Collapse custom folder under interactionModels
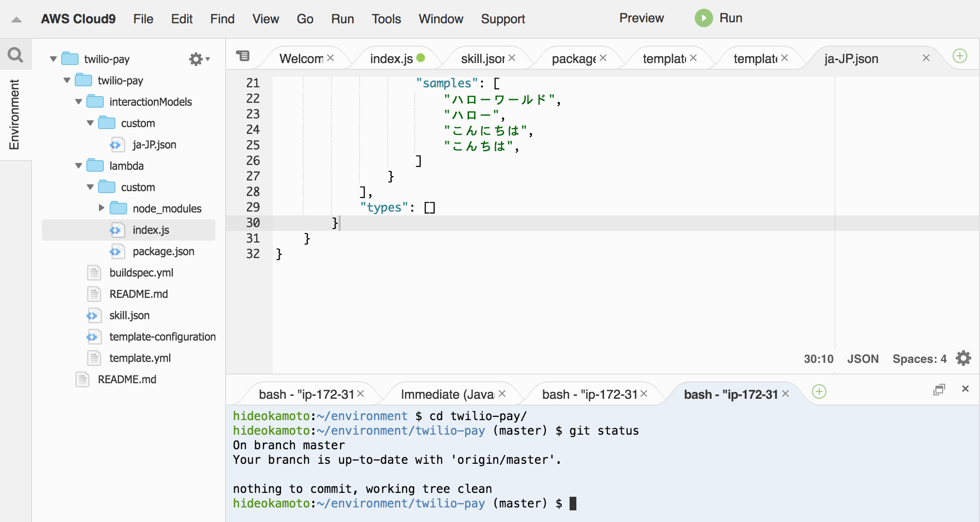980x522 pixels. coord(90,123)
